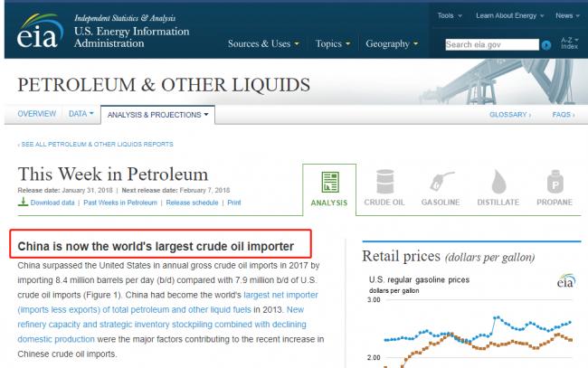
Task: Switch to the Overview tab
Action: coord(36,115)
